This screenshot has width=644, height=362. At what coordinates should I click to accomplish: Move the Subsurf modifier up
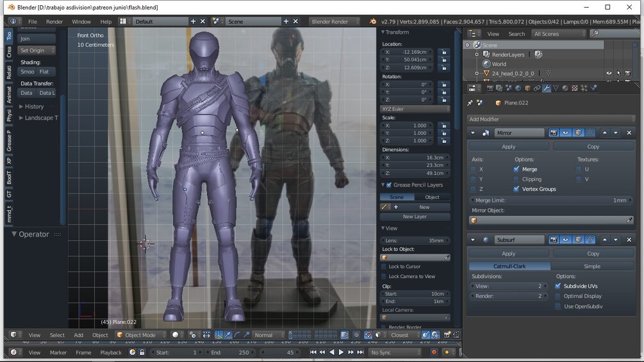(x=605, y=240)
